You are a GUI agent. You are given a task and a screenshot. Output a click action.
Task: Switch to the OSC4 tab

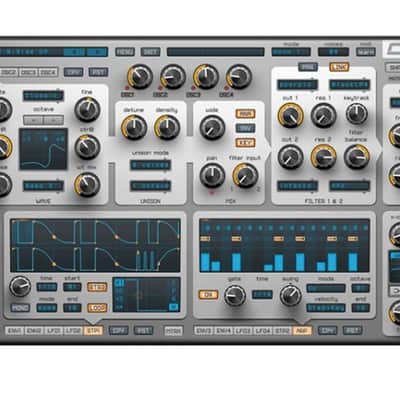pyautogui.click(x=49, y=72)
